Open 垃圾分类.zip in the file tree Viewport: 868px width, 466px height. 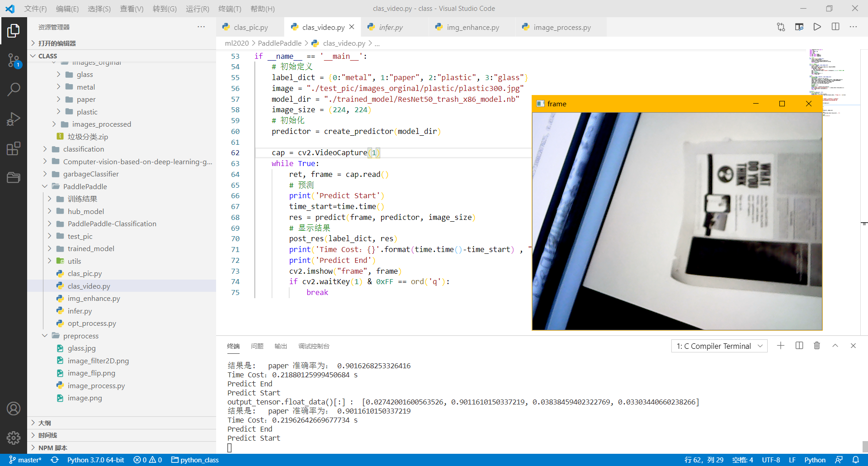pyautogui.click(x=88, y=137)
